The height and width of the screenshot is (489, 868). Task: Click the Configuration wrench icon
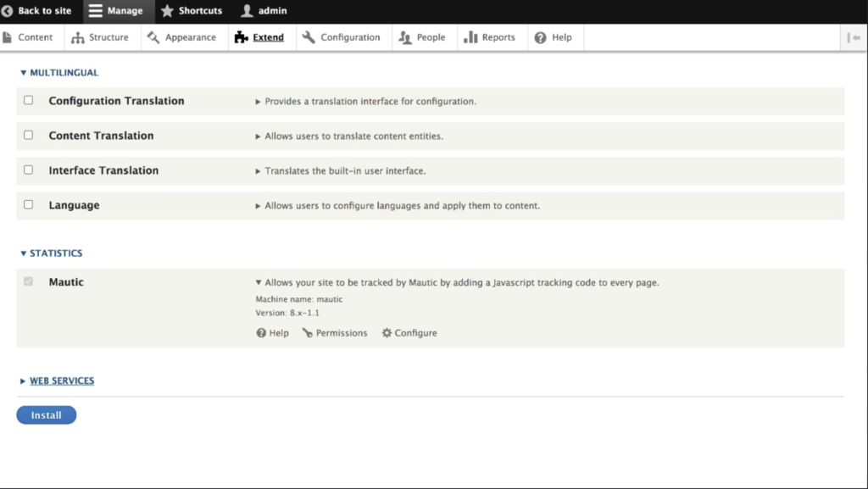coord(309,37)
